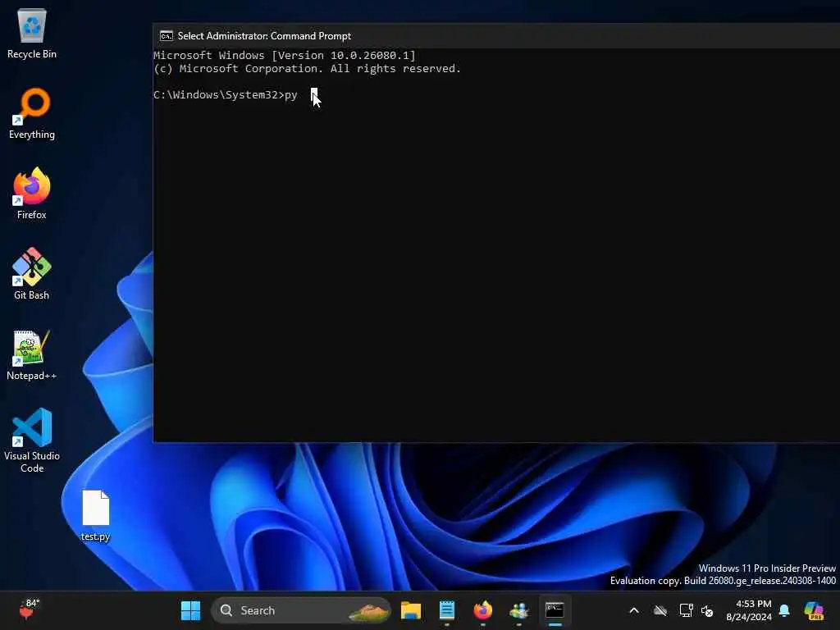The height and width of the screenshot is (630, 840).
Task: Open the Notepad app in taskbar
Action: [x=447, y=610]
